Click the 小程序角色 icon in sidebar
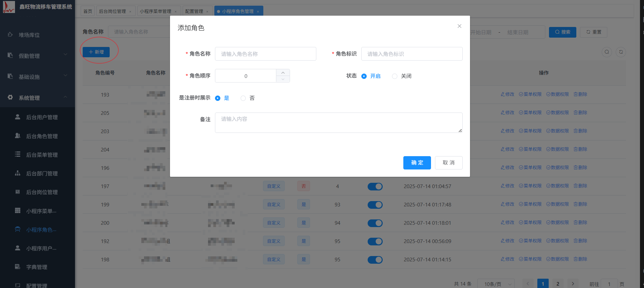The height and width of the screenshot is (288, 644). coord(18,229)
